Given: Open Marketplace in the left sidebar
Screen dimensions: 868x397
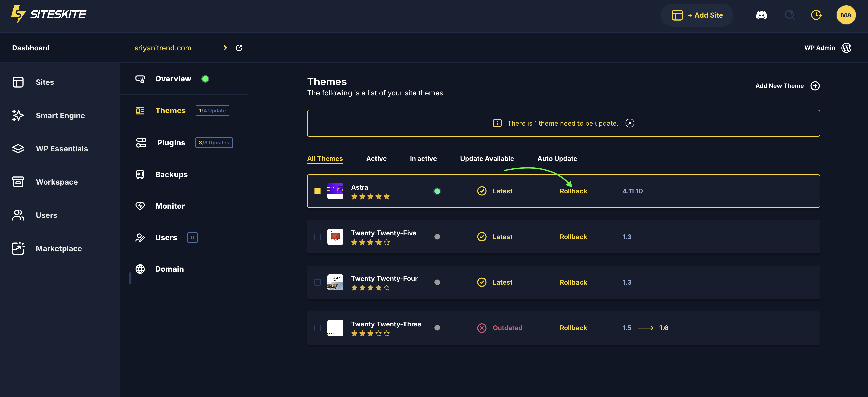Looking at the screenshot, I should tap(59, 249).
